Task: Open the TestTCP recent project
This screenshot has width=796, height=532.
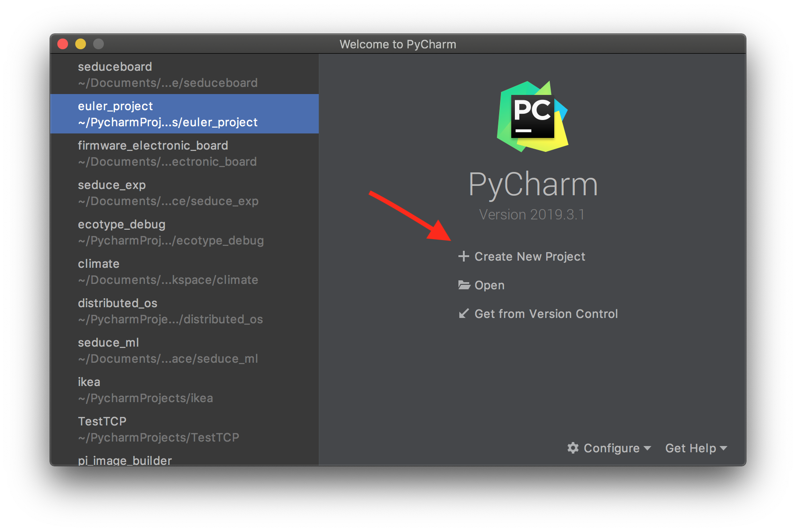Action: pyautogui.click(x=184, y=429)
